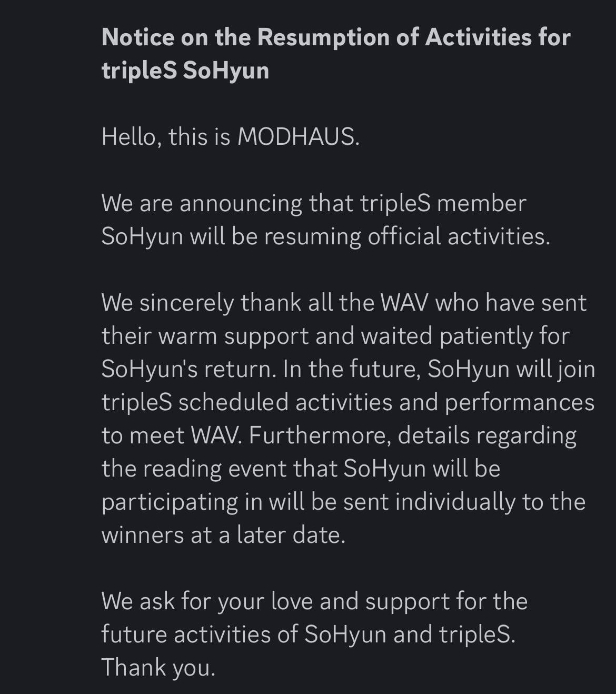616x694 pixels.
Task: Click the line 'the reading event that SoHyun will be'
Action: point(301,469)
